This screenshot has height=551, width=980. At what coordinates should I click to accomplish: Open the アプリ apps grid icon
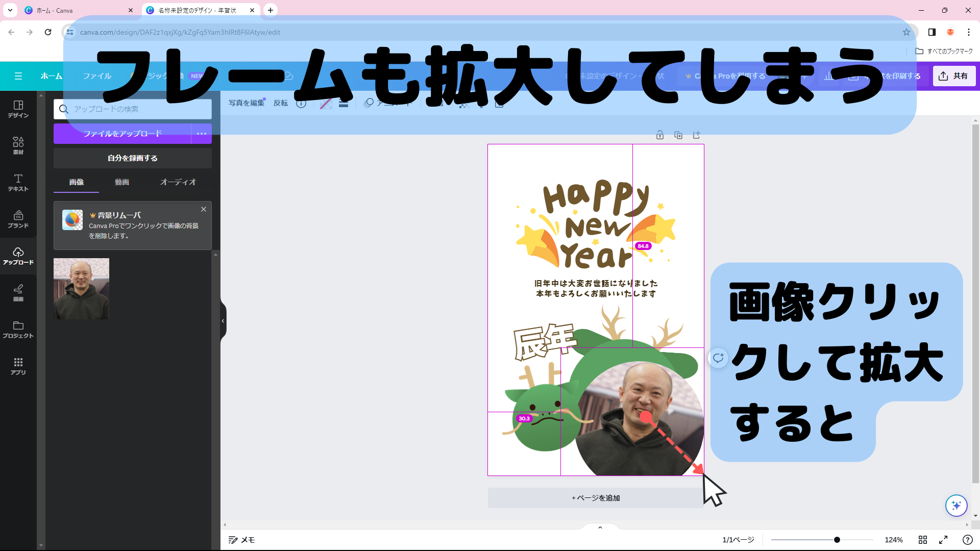[18, 366]
